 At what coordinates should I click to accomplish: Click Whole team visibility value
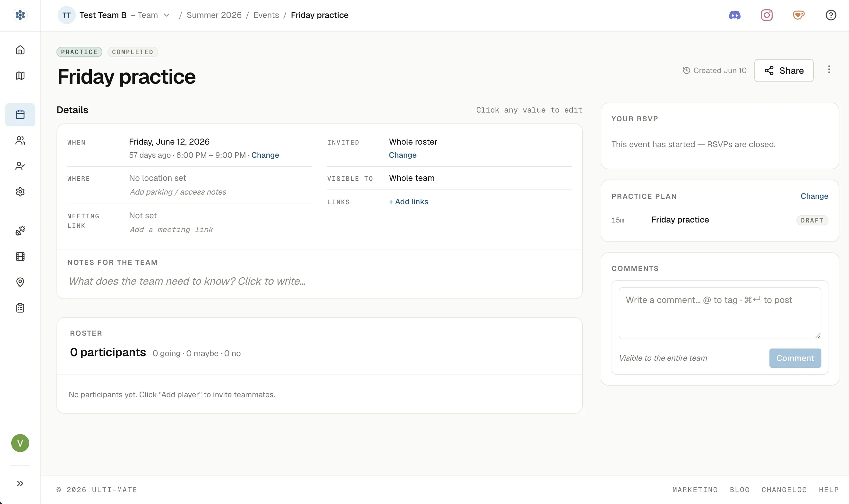pos(412,178)
